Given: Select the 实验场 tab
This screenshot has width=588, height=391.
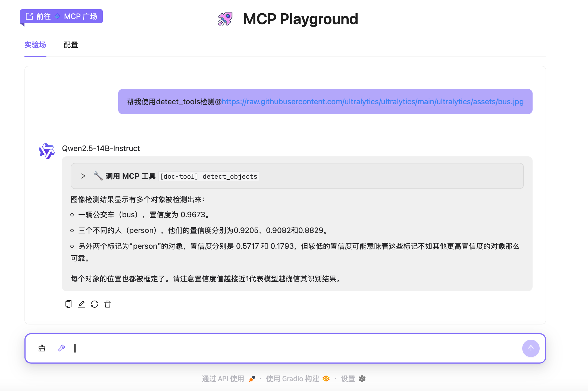Looking at the screenshot, I should (x=35, y=45).
